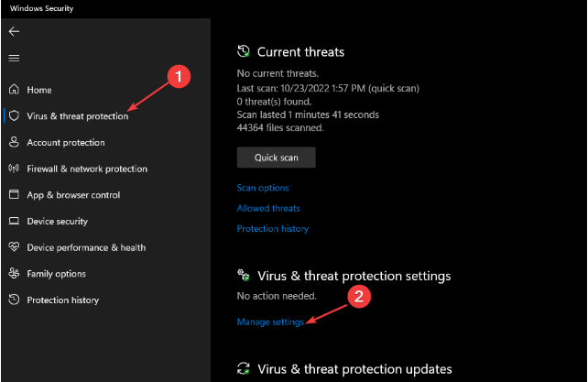Viewport: 588px width, 382px height.
Task: Expand the hamburger navigation menu
Action: point(13,58)
